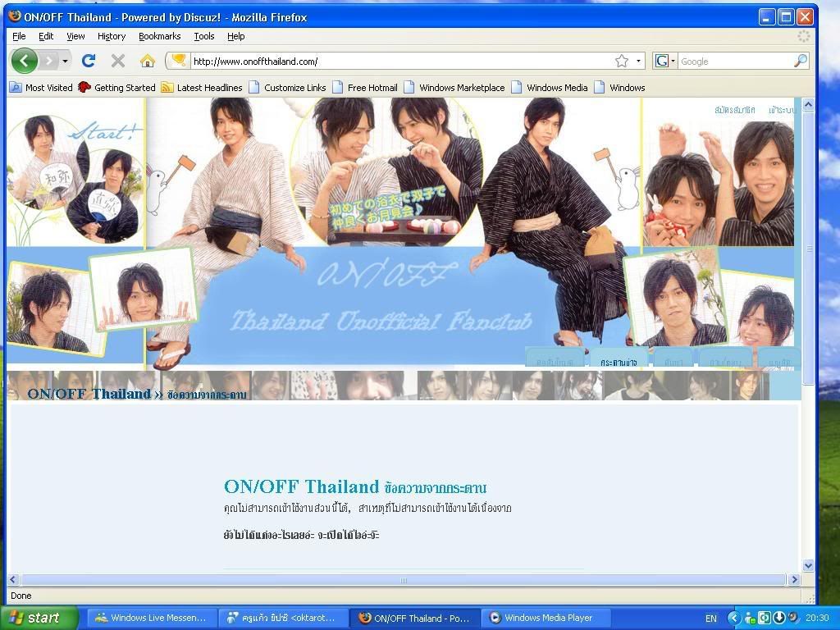Click the grey Forward arrow button
The height and width of the screenshot is (630, 840).
(x=48, y=61)
